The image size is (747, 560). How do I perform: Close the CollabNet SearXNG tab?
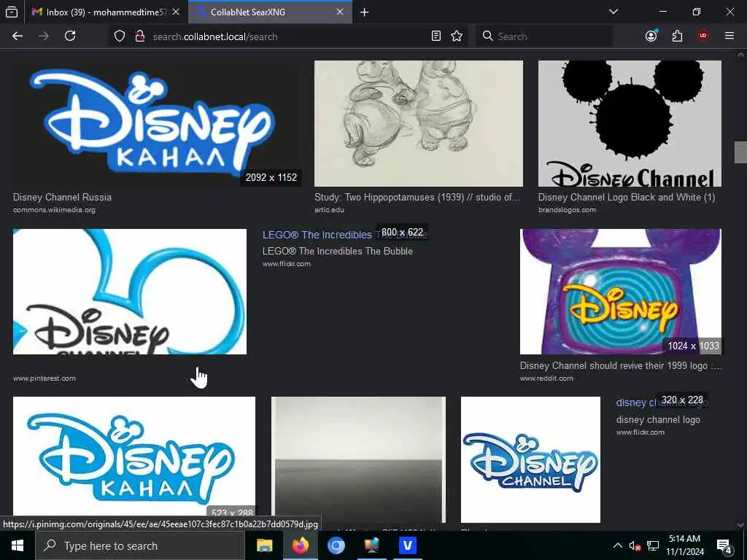click(340, 12)
